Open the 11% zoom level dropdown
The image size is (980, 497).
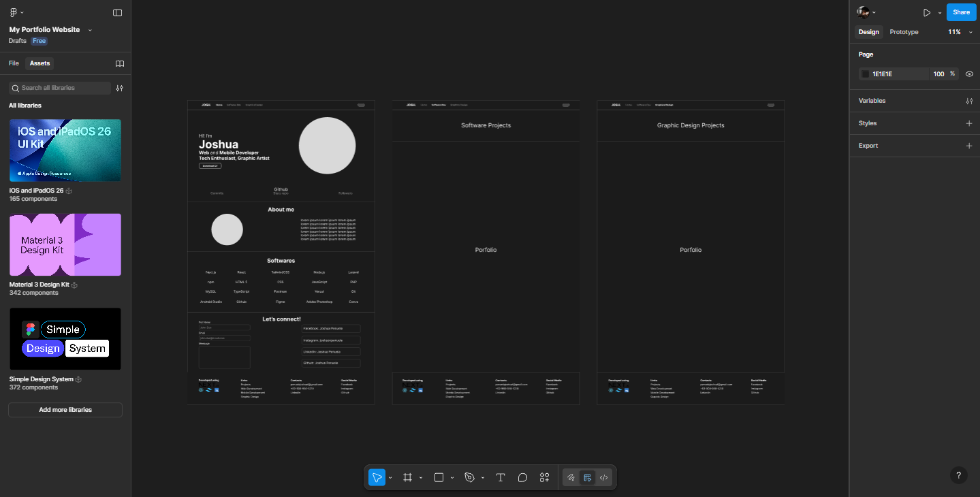(x=960, y=32)
